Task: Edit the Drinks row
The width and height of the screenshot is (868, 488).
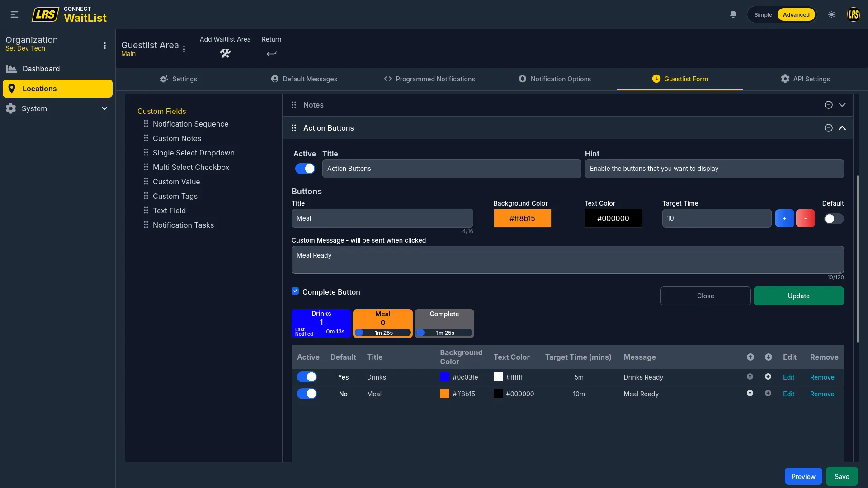Action: tap(788, 377)
